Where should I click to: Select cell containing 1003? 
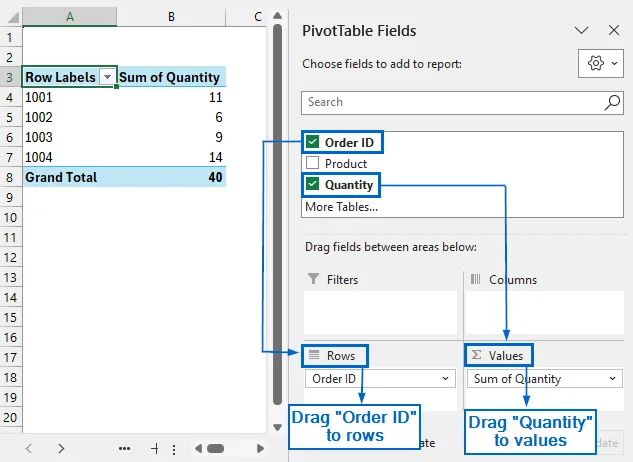(x=70, y=137)
